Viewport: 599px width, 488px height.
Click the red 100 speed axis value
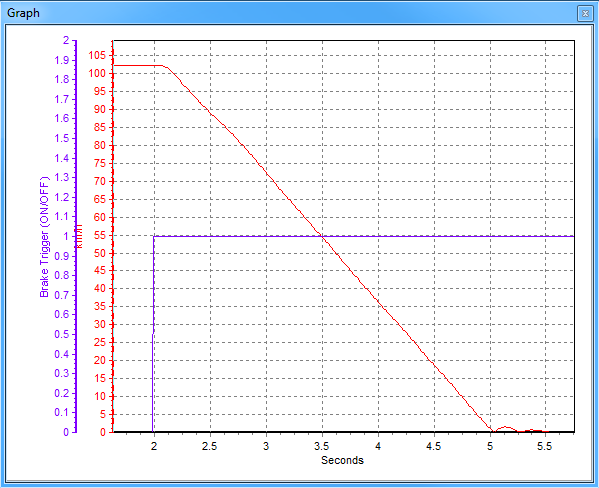coord(97,73)
